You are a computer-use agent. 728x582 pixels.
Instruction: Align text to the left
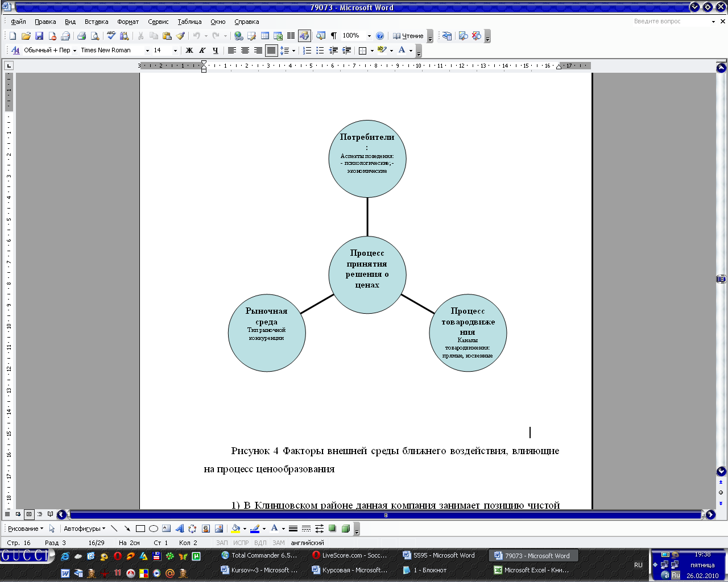tap(232, 51)
